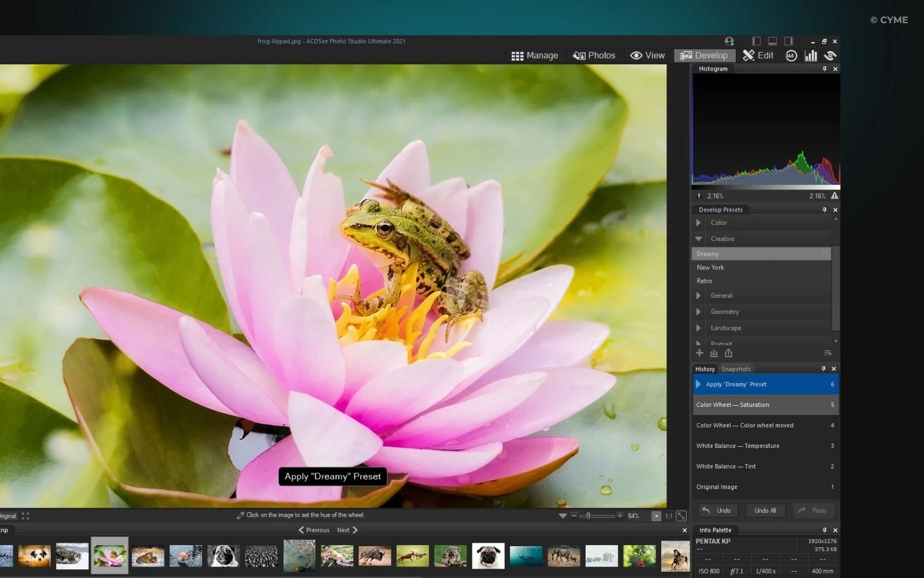This screenshot has width=924, height=578.
Task: Expand the Geometry preset category
Action: point(698,312)
